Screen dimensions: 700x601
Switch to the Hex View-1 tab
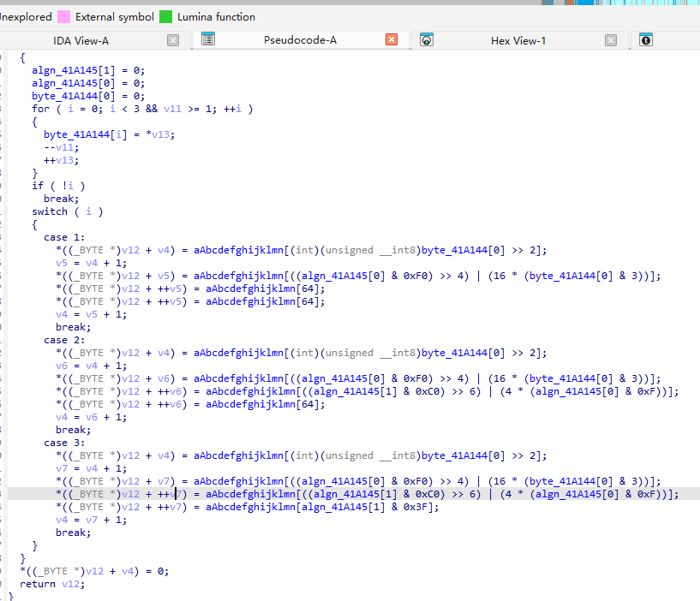click(x=518, y=40)
